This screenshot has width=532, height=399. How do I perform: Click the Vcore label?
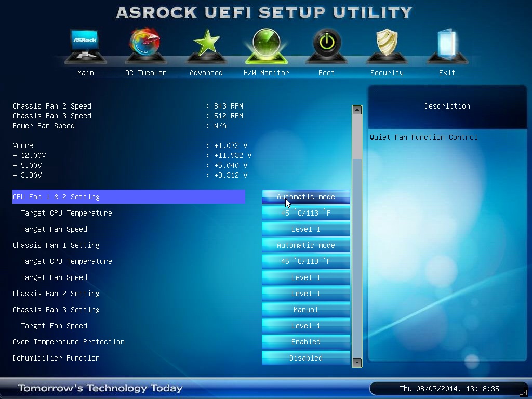click(x=23, y=145)
